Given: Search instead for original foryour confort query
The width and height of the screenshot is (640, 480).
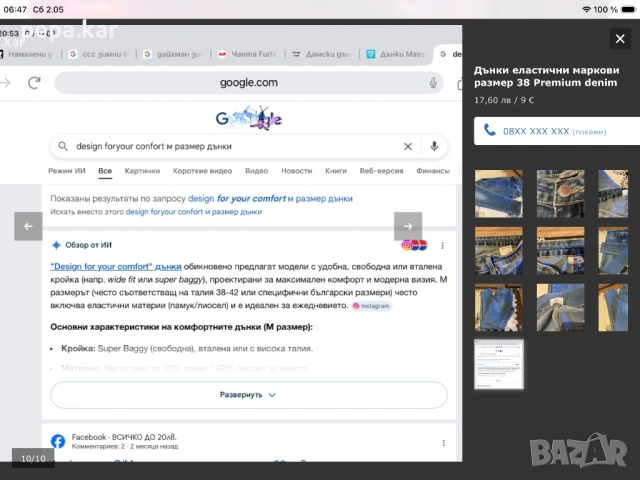Looking at the screenshot, I should pos(194,212).
